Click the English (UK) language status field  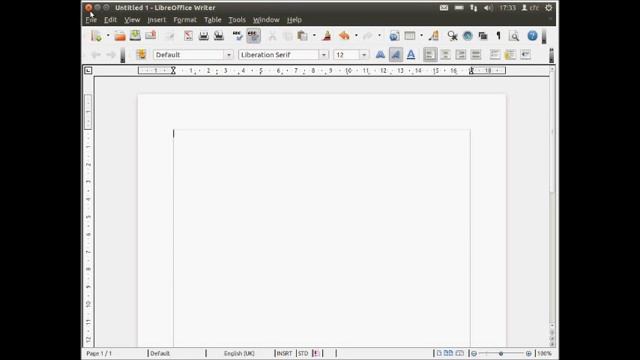(239, 353)
